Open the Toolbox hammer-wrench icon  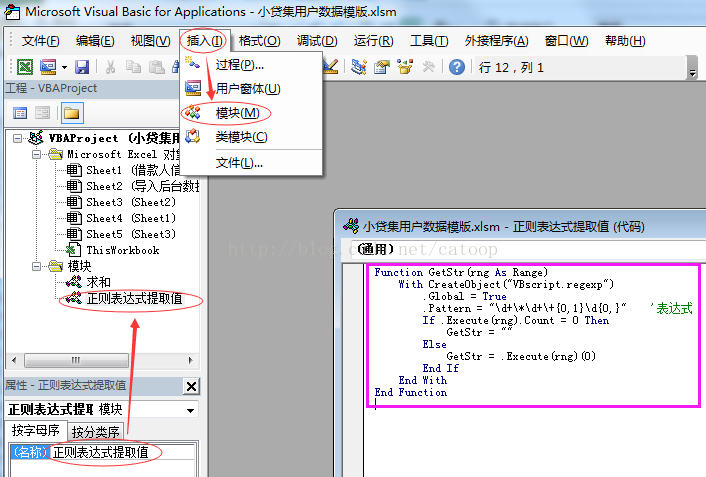pos(428,67)
